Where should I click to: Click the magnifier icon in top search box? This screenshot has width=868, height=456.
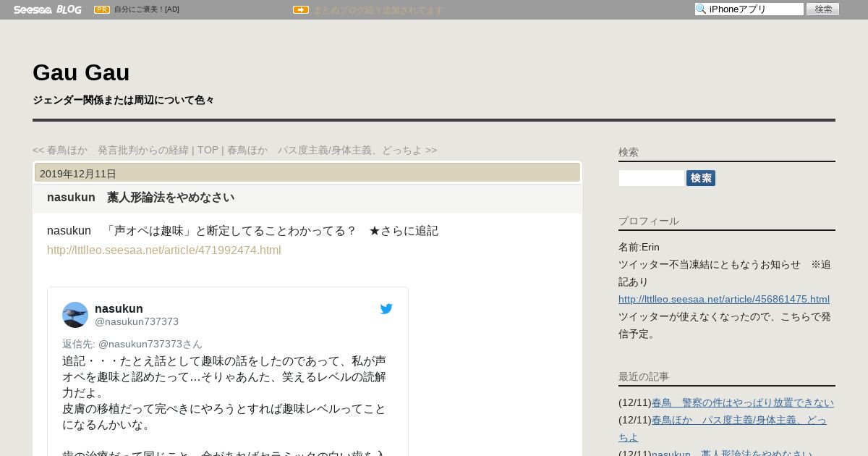click(701, 9)
